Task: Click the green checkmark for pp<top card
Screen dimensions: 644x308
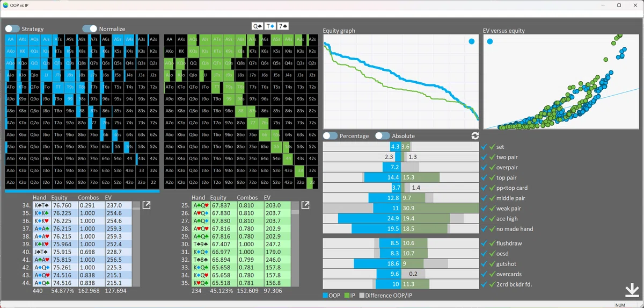Action: click(492, 188)
